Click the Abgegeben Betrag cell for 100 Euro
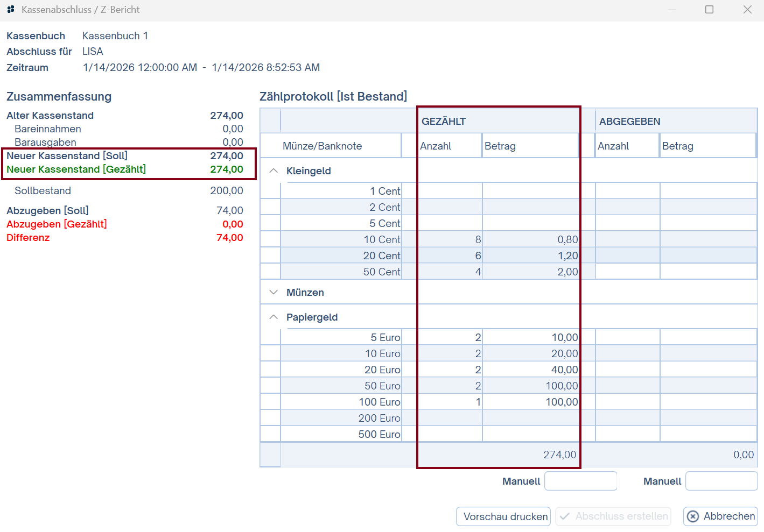764x532 pixels. coord(708,402)
